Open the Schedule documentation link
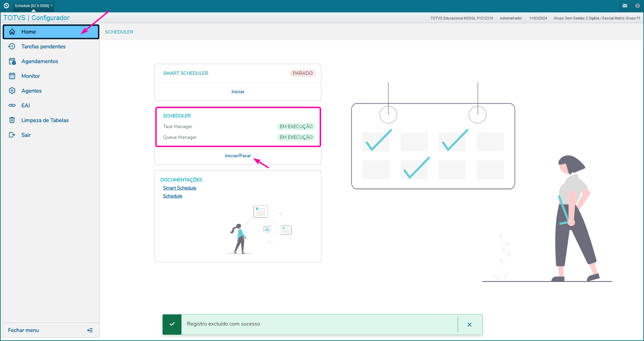 172,196
